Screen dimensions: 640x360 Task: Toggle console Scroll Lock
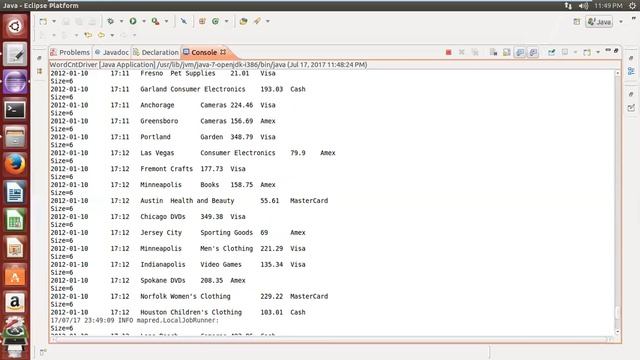tap(507, 52)
